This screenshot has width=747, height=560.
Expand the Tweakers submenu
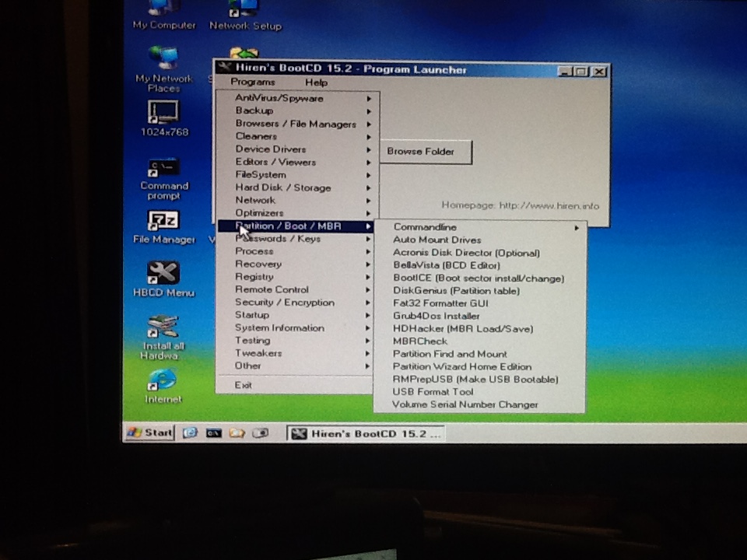click(296, 353)
